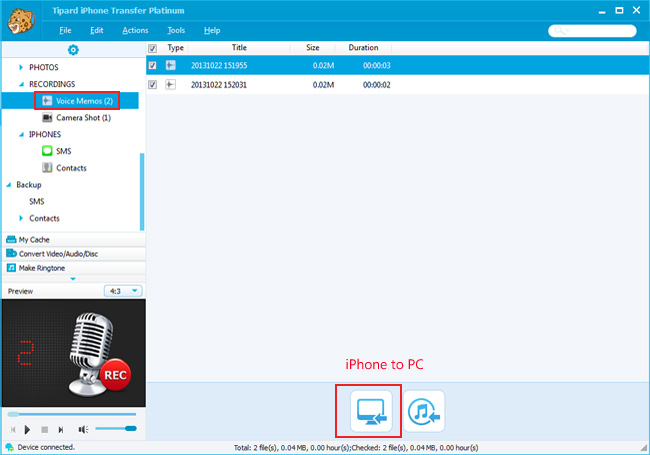This screenshot has height=455, width=650.
Task: Collapse the IPHONES tree node
Action: click(21, 134)
